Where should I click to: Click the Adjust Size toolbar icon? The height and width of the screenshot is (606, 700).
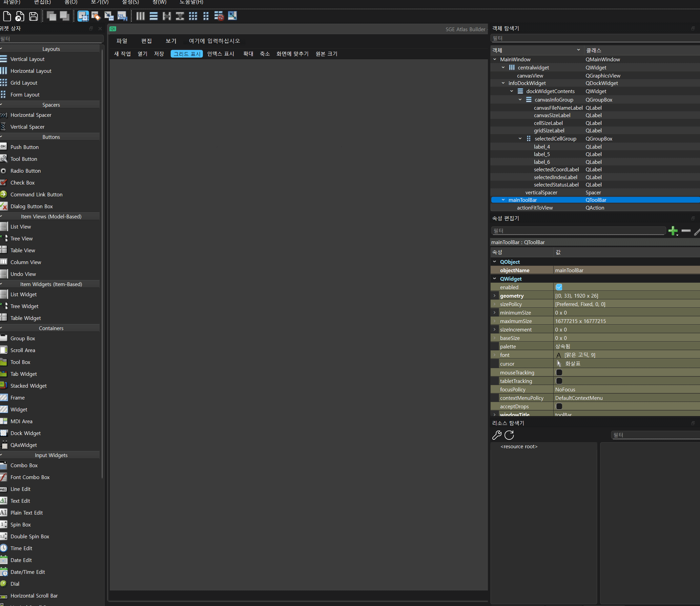232,16
